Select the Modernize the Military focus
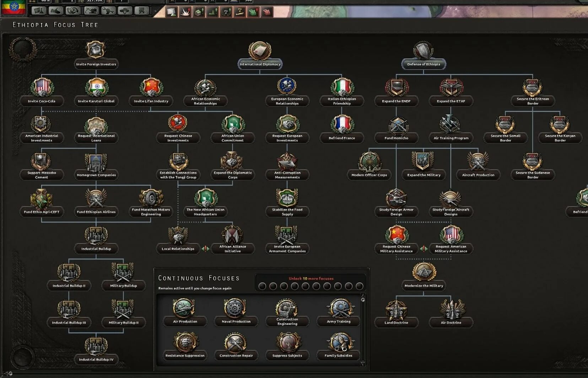Viewport: 588px width, 378px height. click(424, 276)
